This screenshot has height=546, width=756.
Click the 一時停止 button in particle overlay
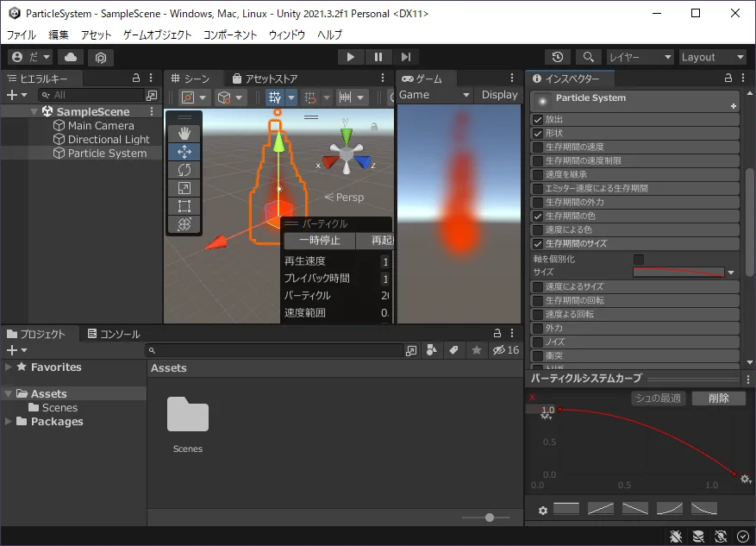click(320, 240)
